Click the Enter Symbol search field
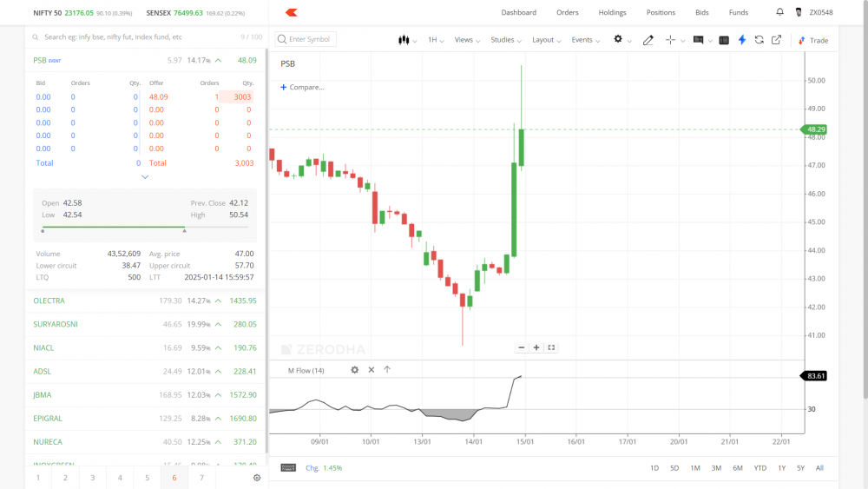Viewport: 868px width, 489px height. [306, 39]
